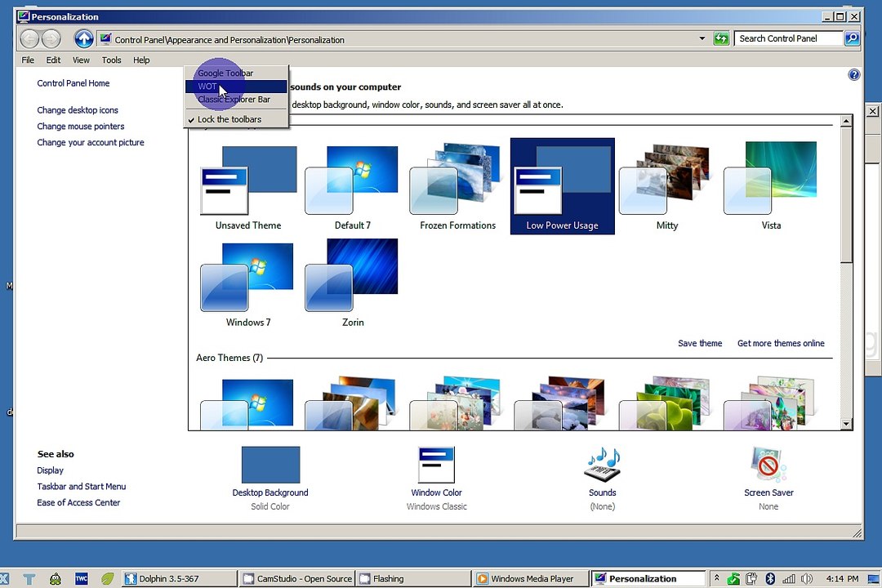Open Ease of Access Center link
Image resolution: width=882 pixels, height=588 pixels.
pyautogui.click(x=78, y=503)
